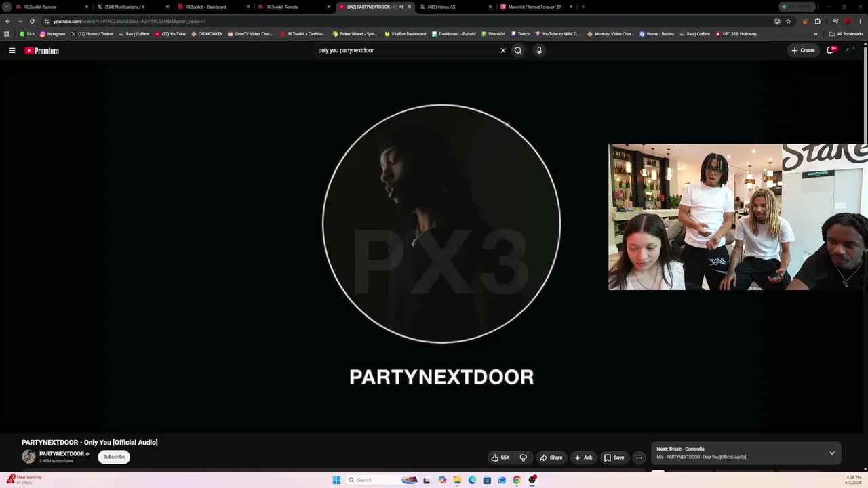Run search with the magnifier button
This screenshot has height=488, width=868.
pyautogui.click(x=518, y=50)
